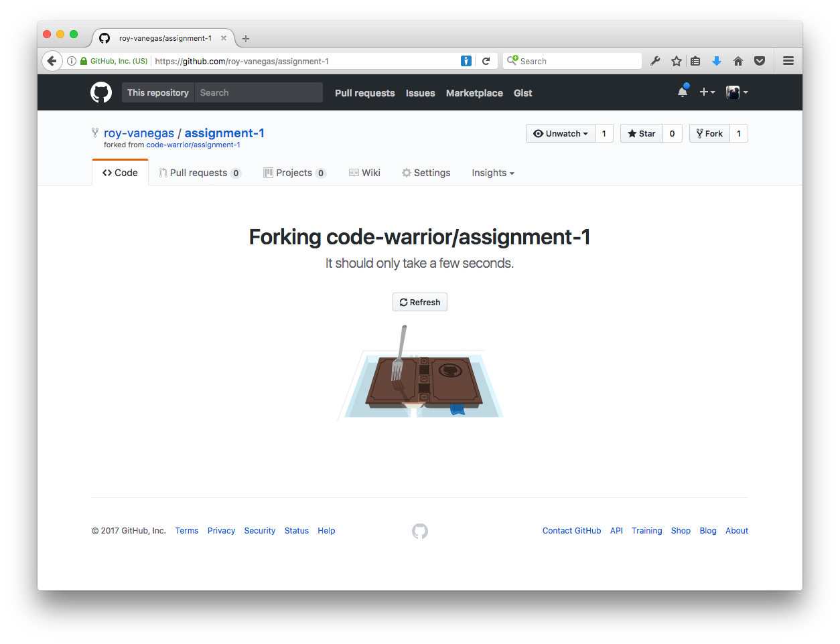
Task: Reload the page with the browser reload icon
Action: pyautogui.click(x=486, y=61)
